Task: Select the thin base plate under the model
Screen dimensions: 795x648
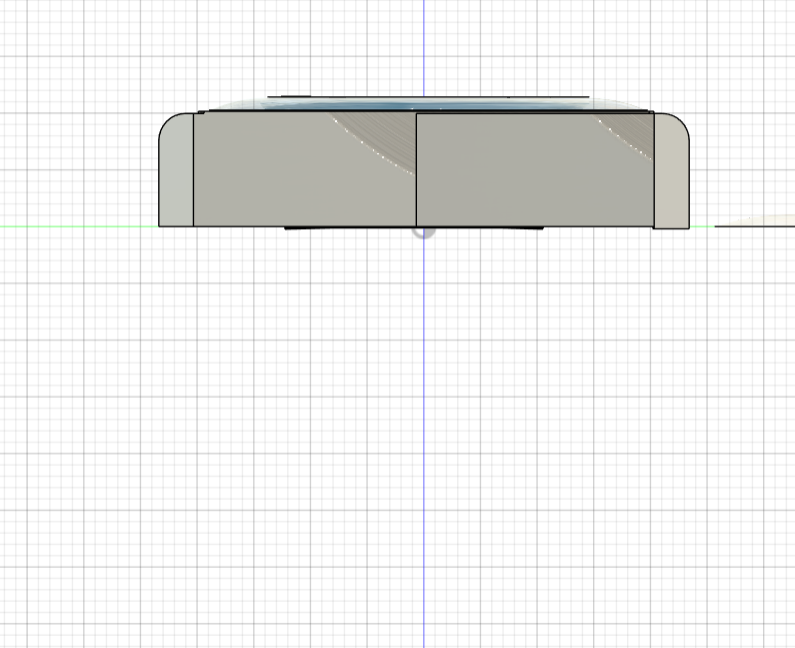Action: tap(350, 229)
